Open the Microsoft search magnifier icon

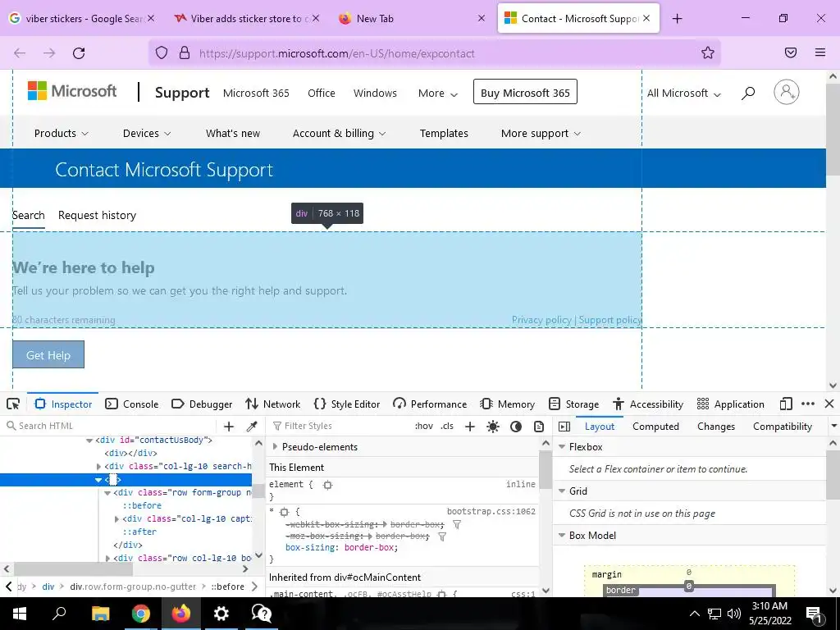[x=748, y=94]
